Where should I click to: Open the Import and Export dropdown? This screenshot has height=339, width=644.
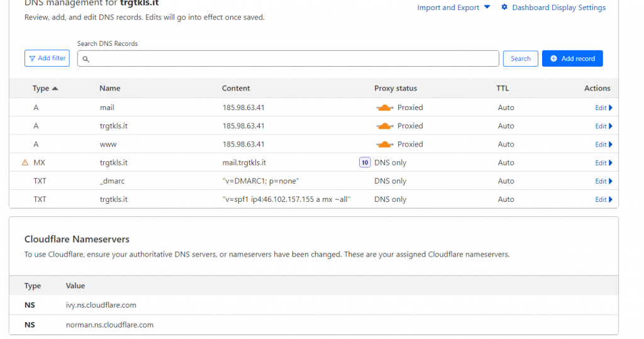(x=453, y=8)
